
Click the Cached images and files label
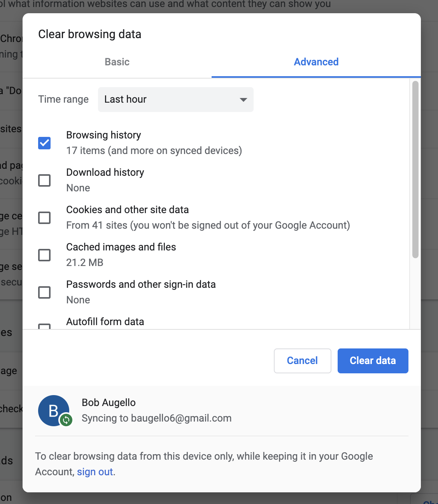121,247
